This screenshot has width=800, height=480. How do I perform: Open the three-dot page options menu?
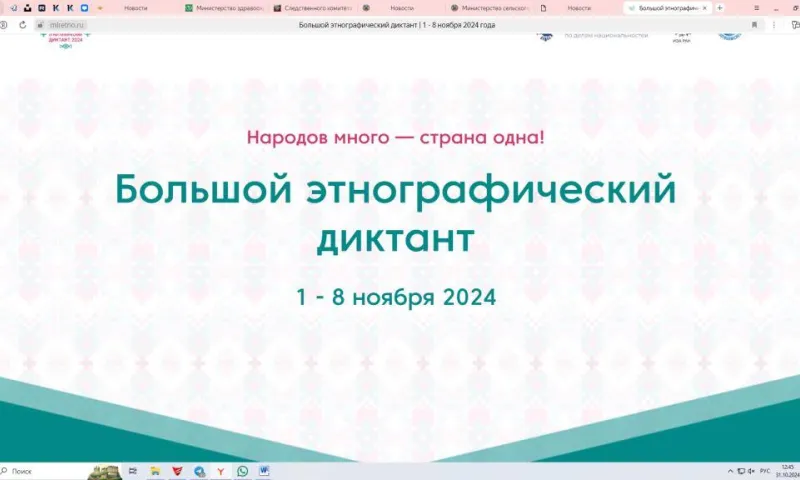[774, 24]
